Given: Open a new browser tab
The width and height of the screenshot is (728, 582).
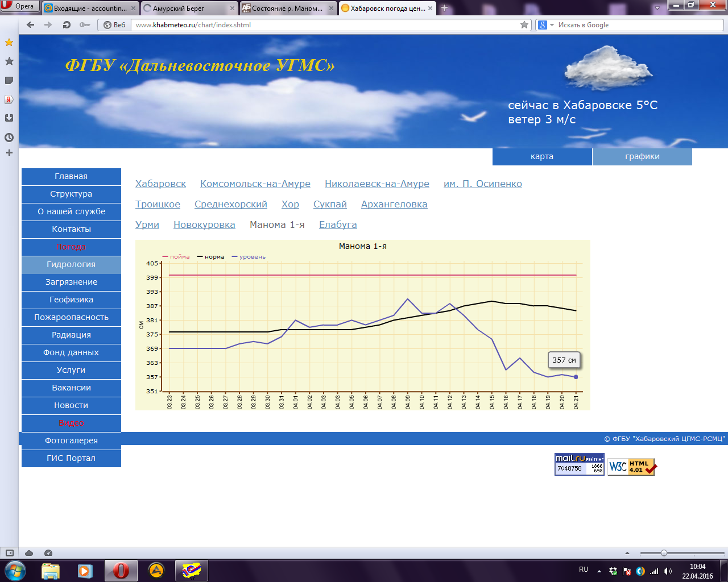Looking at the screenshot, I should click(445, 8).
